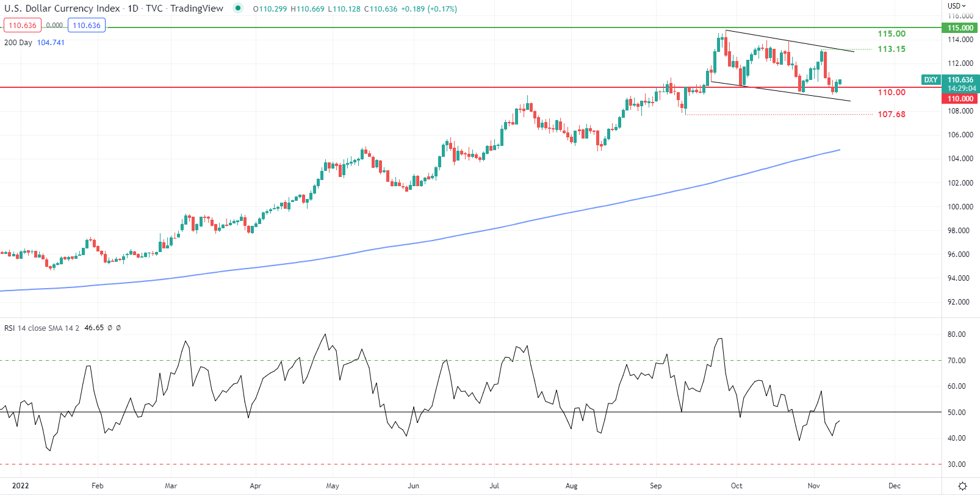
Task: Open the USD currency dropdown
Action: pos(957,5)
